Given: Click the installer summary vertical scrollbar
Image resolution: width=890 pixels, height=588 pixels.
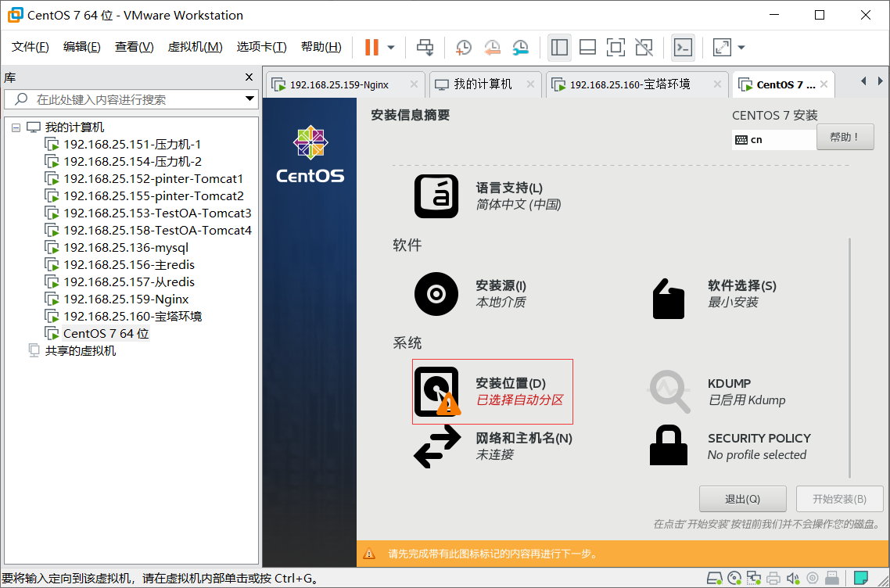Looking at the screenshot, I should [849, 358].
